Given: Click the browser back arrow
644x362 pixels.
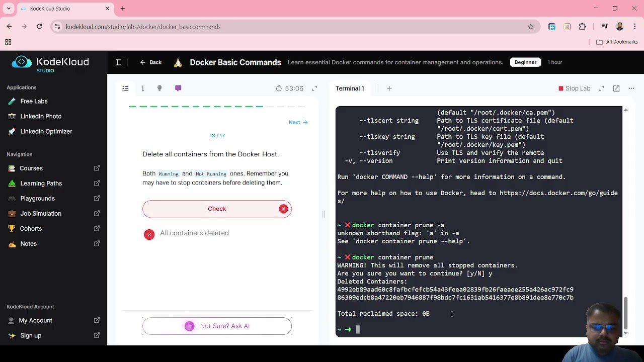Looking at the screenshot, I should (9, 27).
